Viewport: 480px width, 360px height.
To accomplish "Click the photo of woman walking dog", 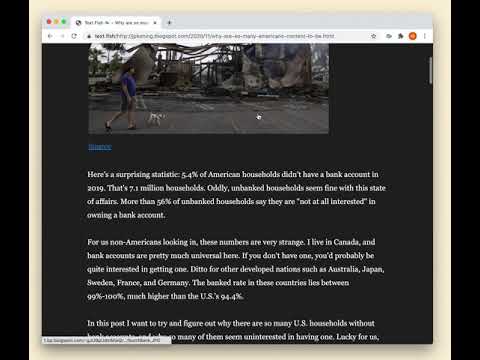I will point(208,89).
